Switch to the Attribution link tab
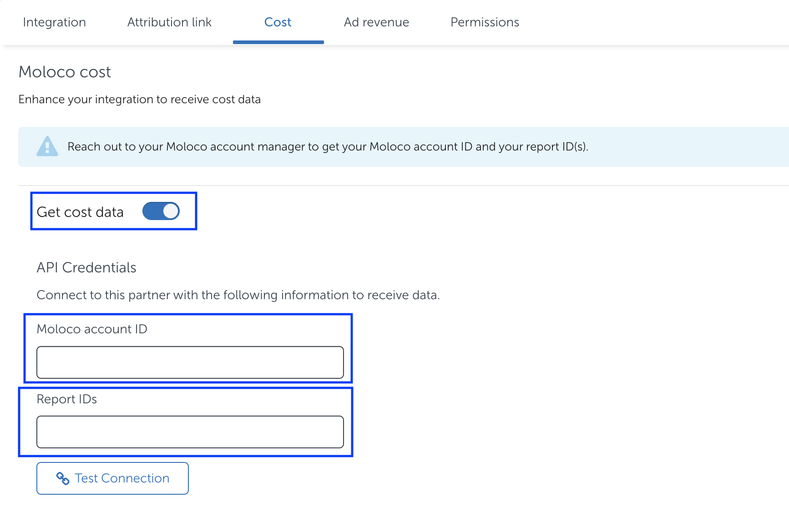The image size is (789, 532). pyautogui.click(x=169, y=22)
